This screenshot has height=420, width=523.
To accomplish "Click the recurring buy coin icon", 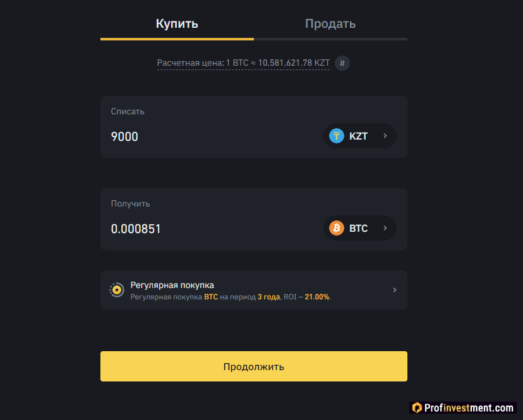I will tap(117, 290).
